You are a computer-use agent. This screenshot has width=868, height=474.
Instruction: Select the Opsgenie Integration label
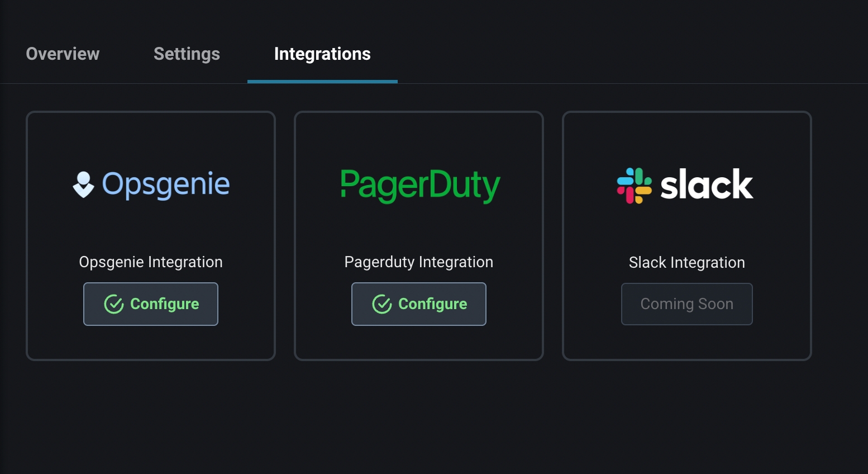(x=151, y=262)
